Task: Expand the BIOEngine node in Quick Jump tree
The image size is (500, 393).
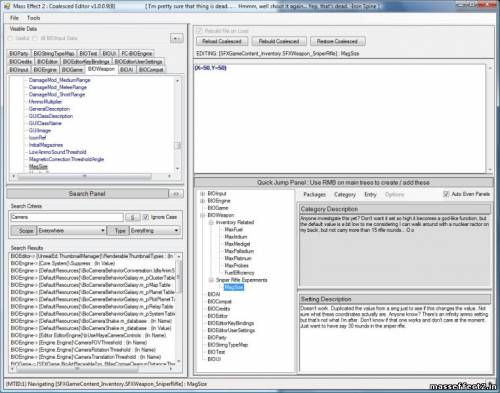Action: (202, 201)
